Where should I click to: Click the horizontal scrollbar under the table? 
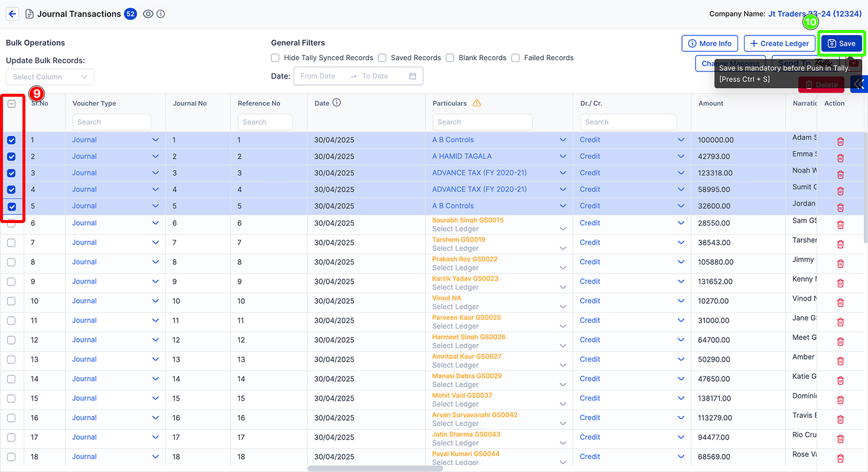click(376, 468)
